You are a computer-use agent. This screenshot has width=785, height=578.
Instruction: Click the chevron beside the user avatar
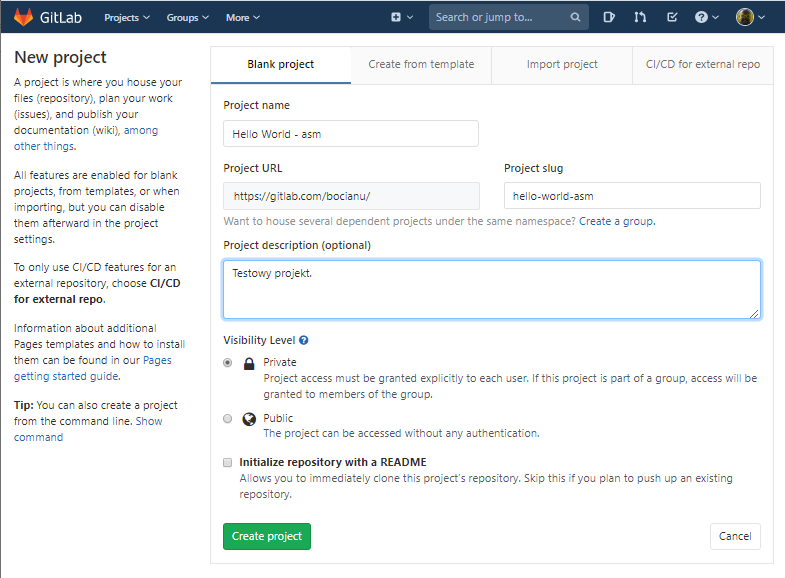point(761,17)
